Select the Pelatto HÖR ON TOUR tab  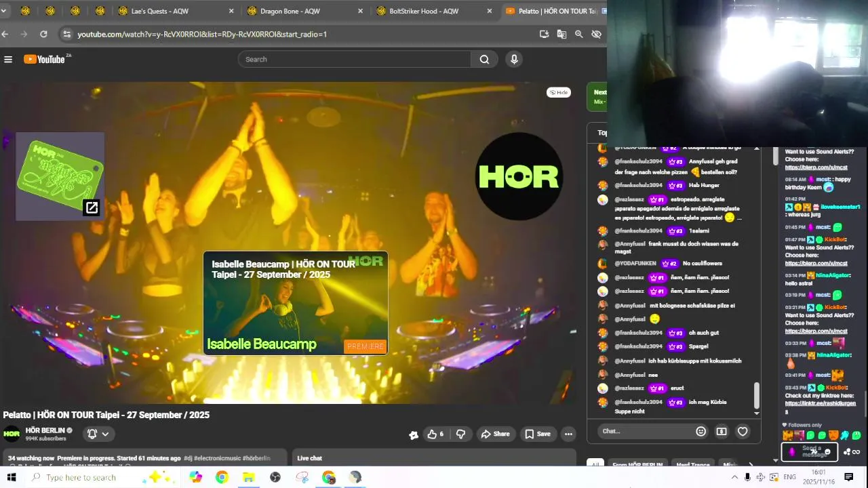point(553,11)
